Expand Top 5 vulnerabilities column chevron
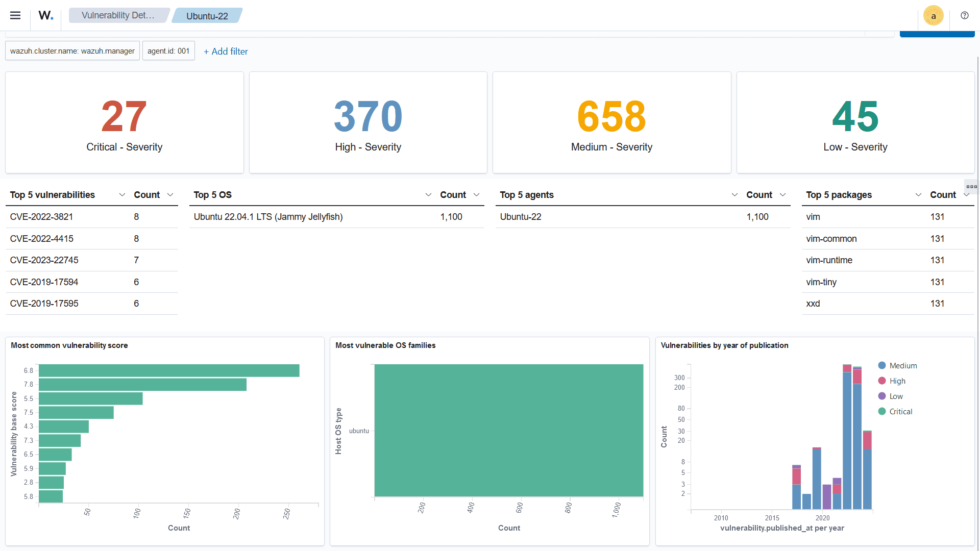980x551 pixels. point(122,195)
